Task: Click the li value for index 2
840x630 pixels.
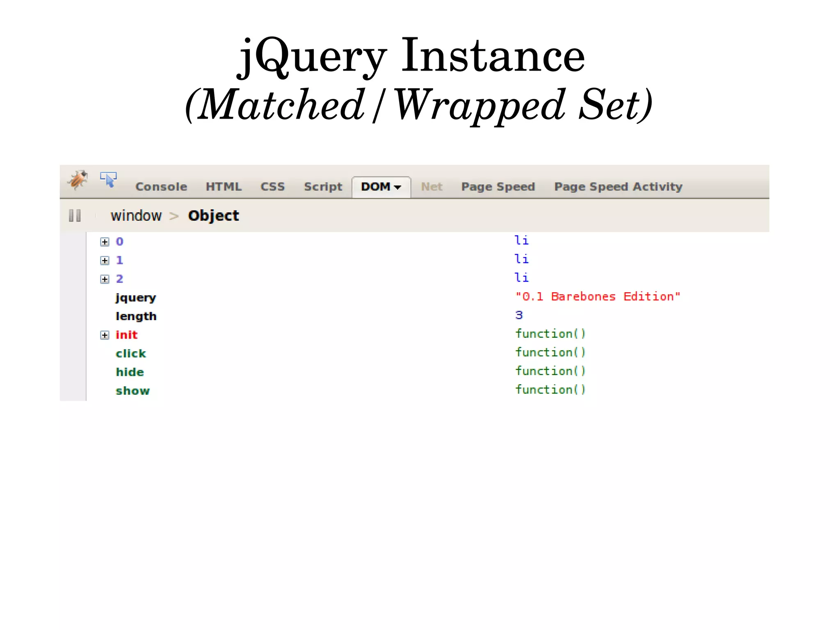Action: click(x=522, y=277)
